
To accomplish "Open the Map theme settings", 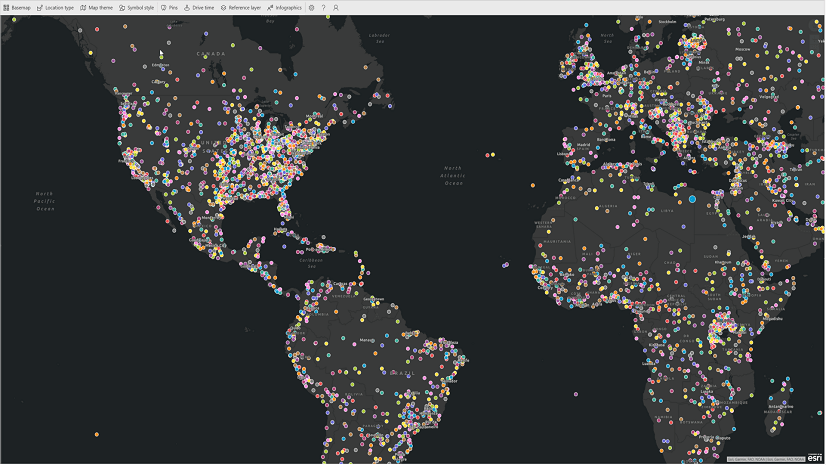I will pos(96,8).
